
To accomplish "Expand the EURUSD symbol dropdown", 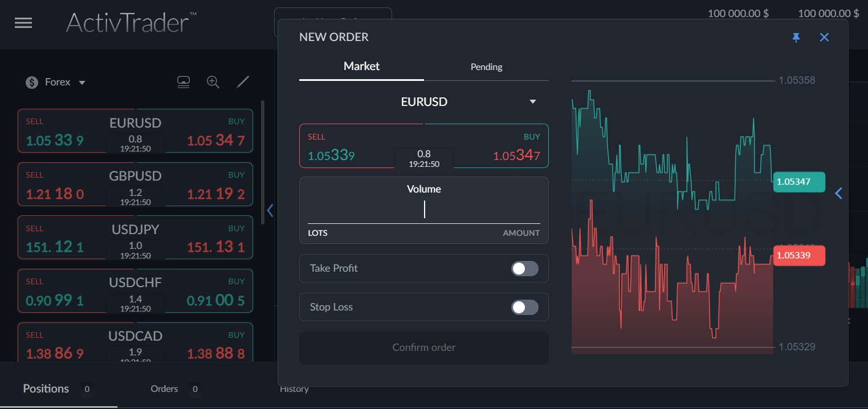I will click(533, 102).
